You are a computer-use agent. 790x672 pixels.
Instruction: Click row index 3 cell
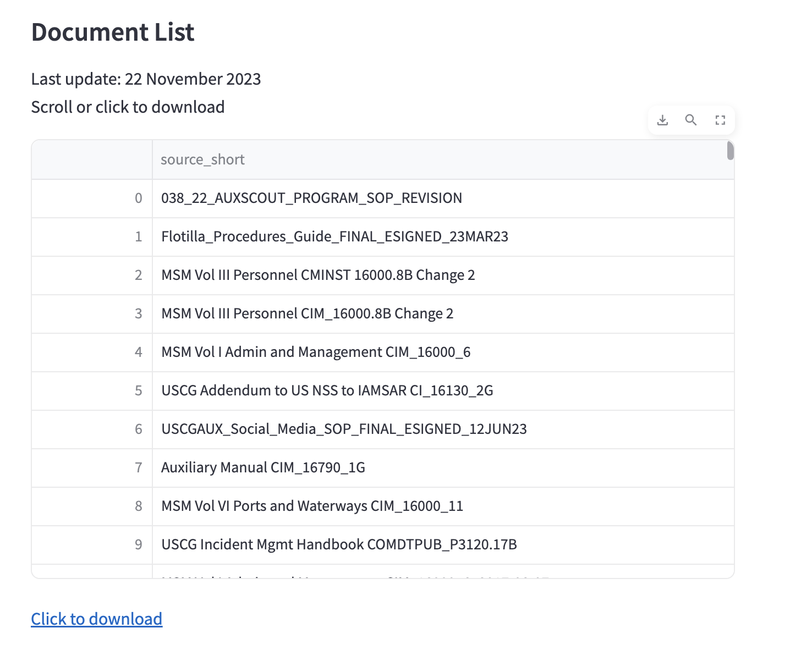(92, 314)
